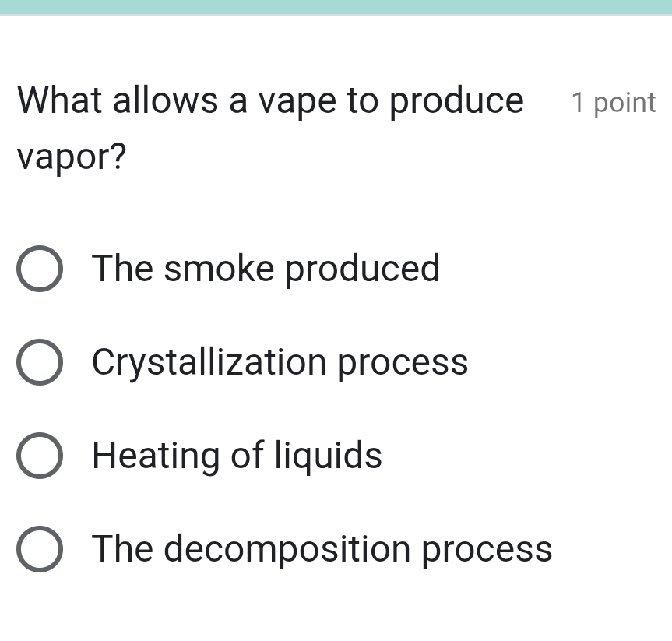This screenshot has width=672, height=641.
Task: Click the empty circle beside "Heating of liquids"
Action: click(40, 456)
